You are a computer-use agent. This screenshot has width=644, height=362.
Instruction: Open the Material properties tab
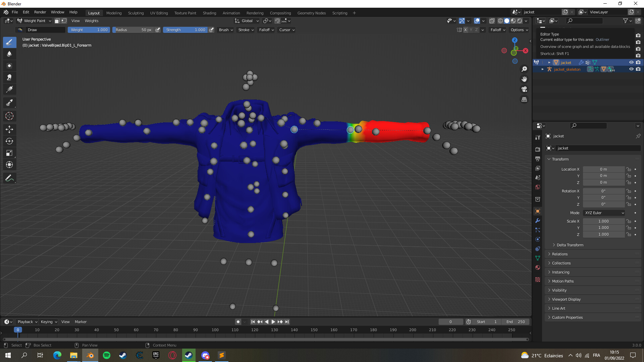(538, 267)
